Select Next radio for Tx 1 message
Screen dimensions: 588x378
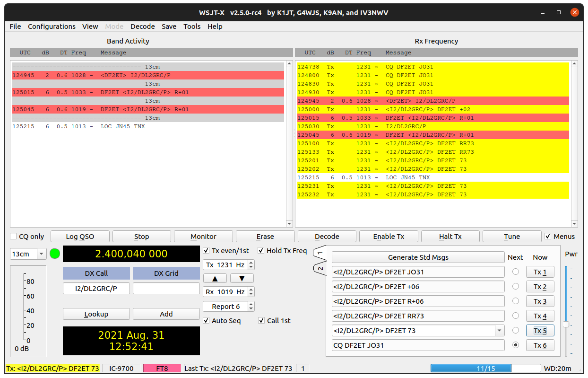tap(516, 272)
